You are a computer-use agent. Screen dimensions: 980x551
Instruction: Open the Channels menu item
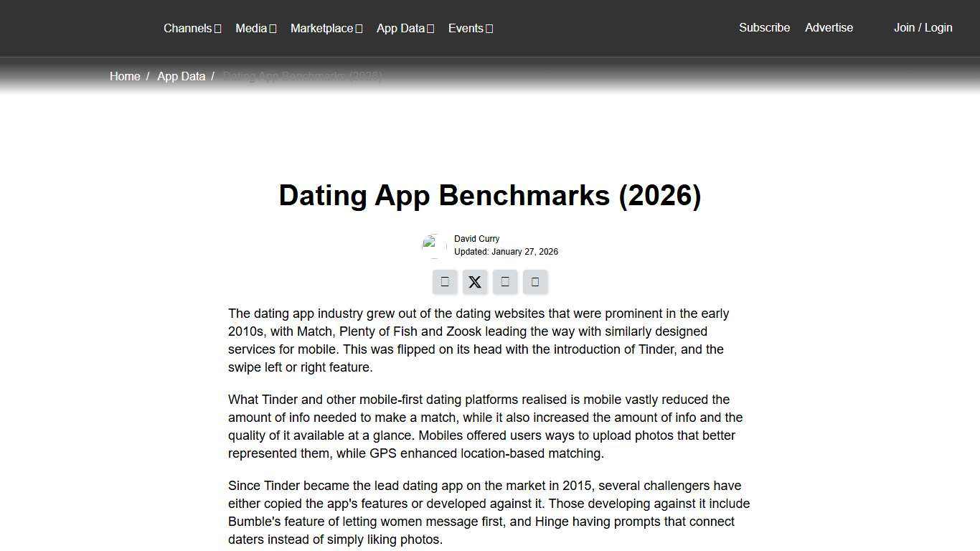[188, 28]
